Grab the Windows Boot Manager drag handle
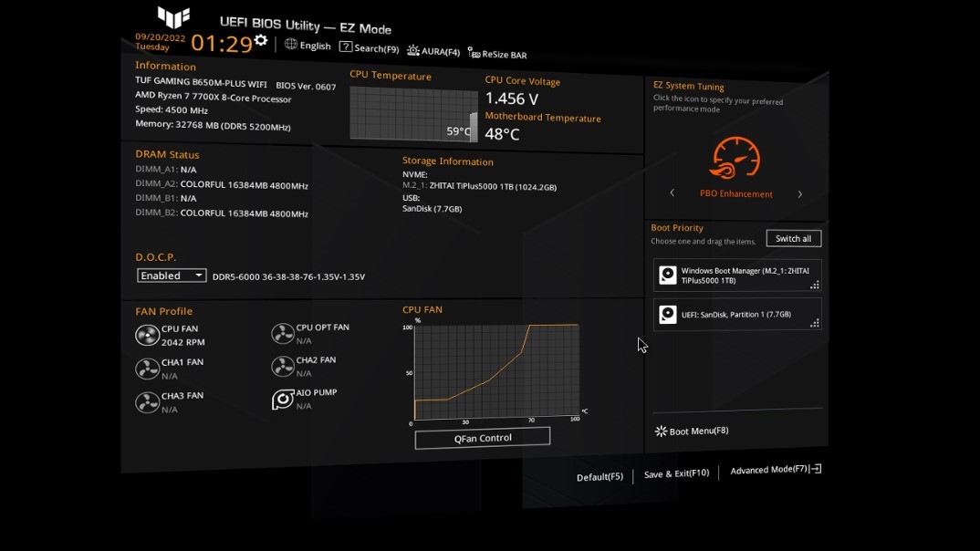 coord(814,285)
